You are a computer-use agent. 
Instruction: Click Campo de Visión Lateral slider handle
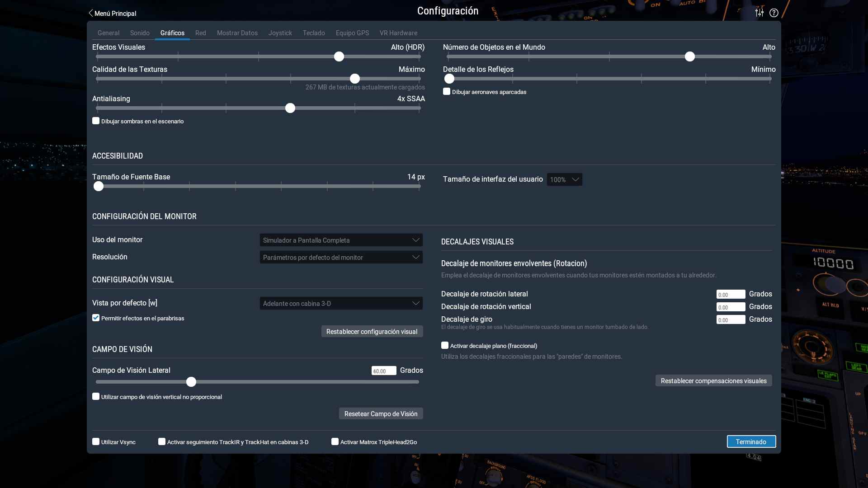tap(191, 382)
